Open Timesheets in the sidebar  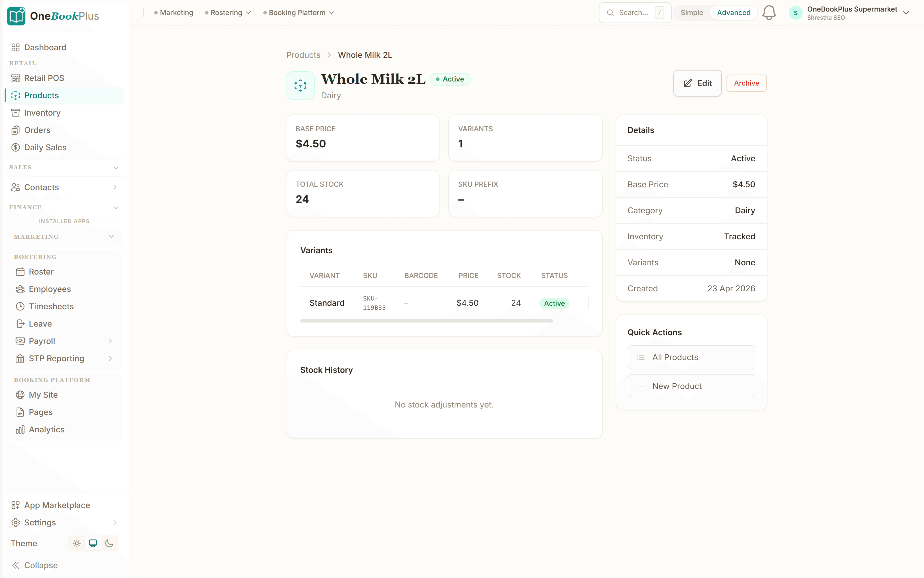coord(65,306)
